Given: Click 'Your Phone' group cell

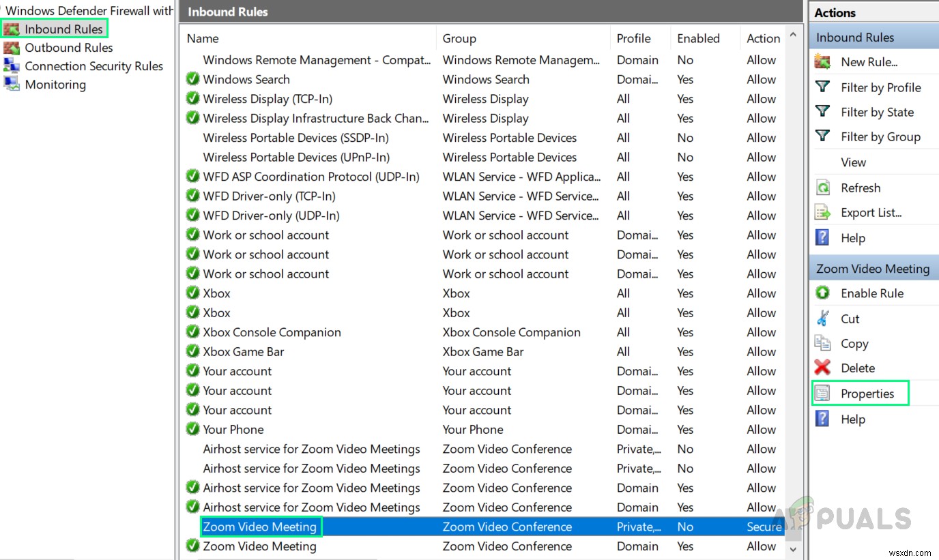Looking at the screenshot, I should (473, 430).
